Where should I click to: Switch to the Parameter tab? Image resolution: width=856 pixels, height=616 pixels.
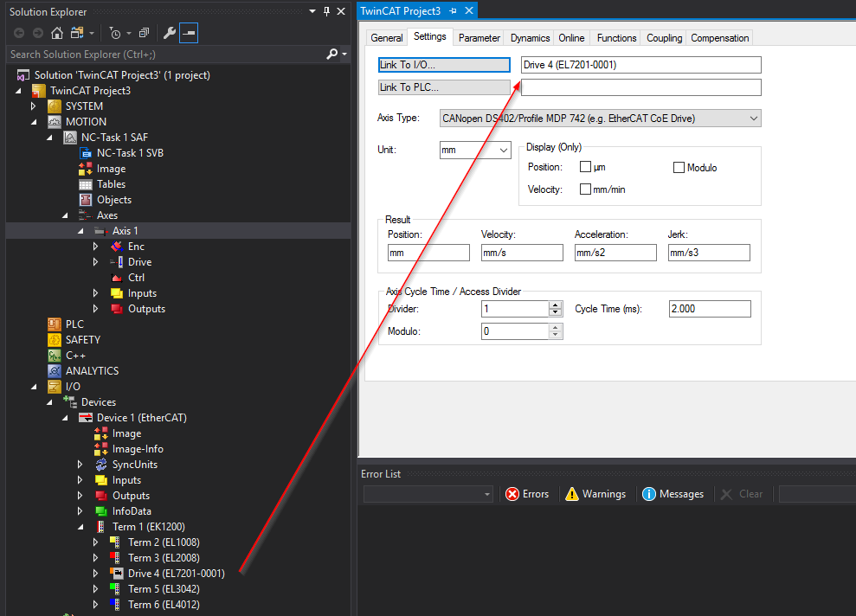point(479,38)
